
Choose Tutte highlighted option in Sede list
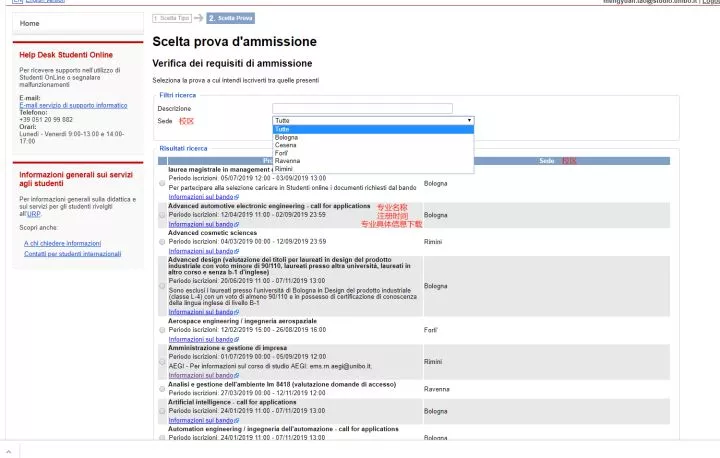point(373,130)
